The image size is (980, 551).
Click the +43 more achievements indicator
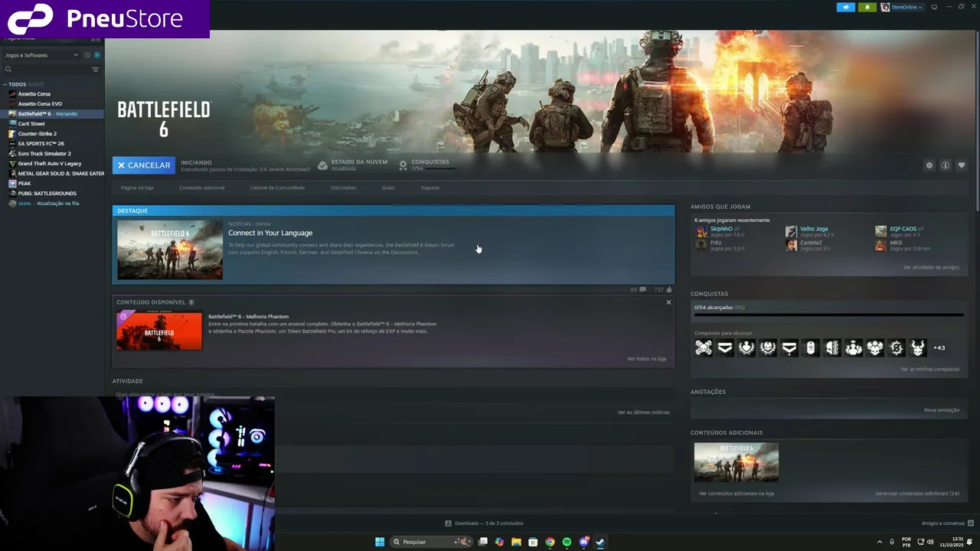(x=939, y=348)
